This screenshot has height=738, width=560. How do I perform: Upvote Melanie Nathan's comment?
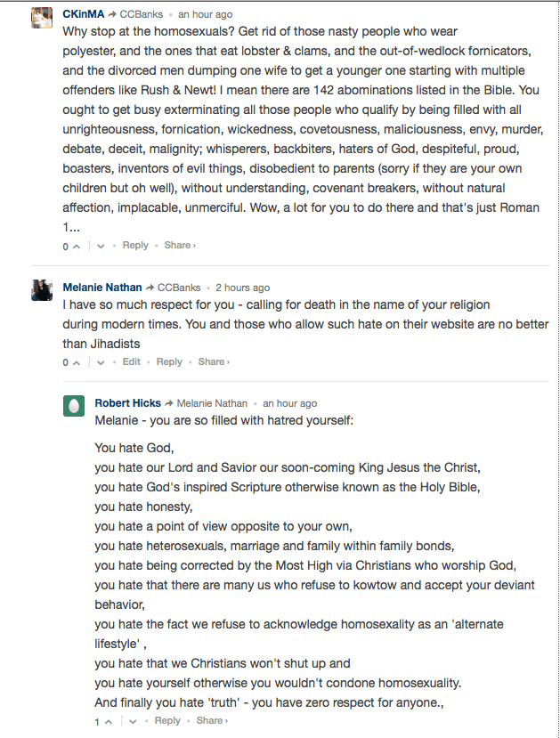click(77, 362)
